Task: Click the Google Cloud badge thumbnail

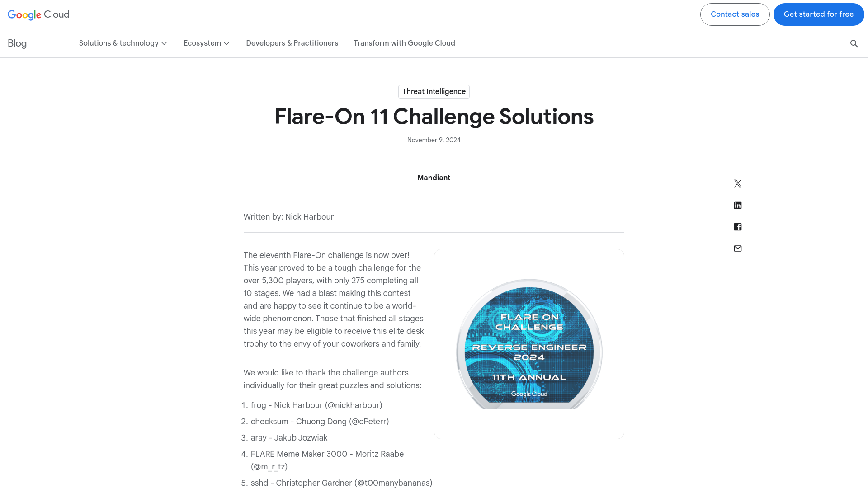Action: click(x=529, y=344)
